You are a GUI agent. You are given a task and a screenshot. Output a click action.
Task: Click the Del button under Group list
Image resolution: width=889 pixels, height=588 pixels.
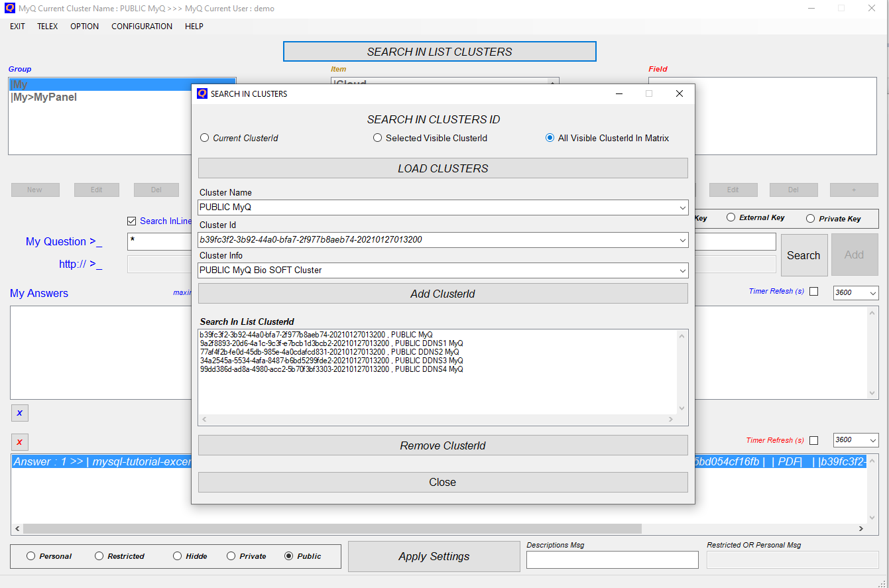(156, 190)
